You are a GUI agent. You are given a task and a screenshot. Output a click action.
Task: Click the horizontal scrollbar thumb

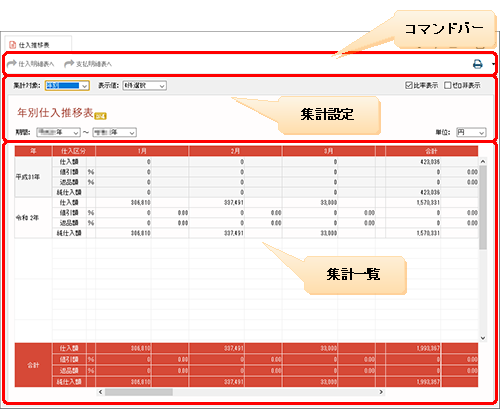tap(139, 392)
